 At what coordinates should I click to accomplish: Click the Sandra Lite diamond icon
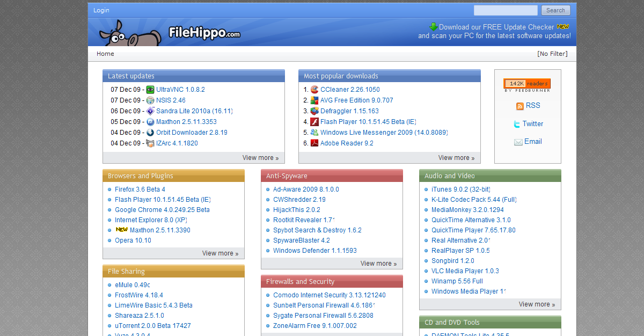150,111
